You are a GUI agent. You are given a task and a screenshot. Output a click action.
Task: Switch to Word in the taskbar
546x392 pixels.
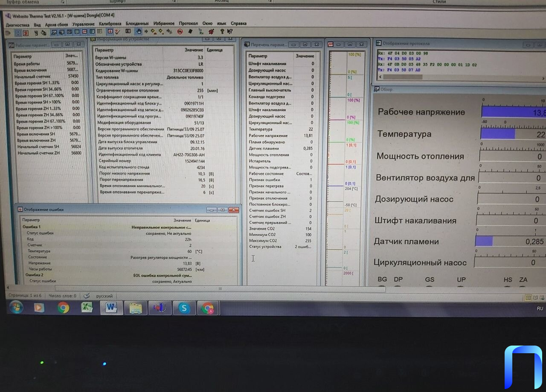111,308
